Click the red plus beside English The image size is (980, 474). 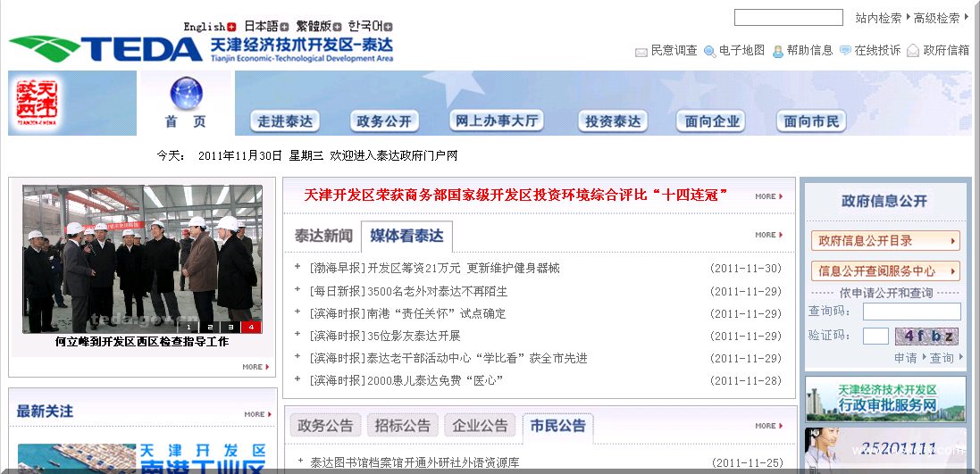(232, 27)
